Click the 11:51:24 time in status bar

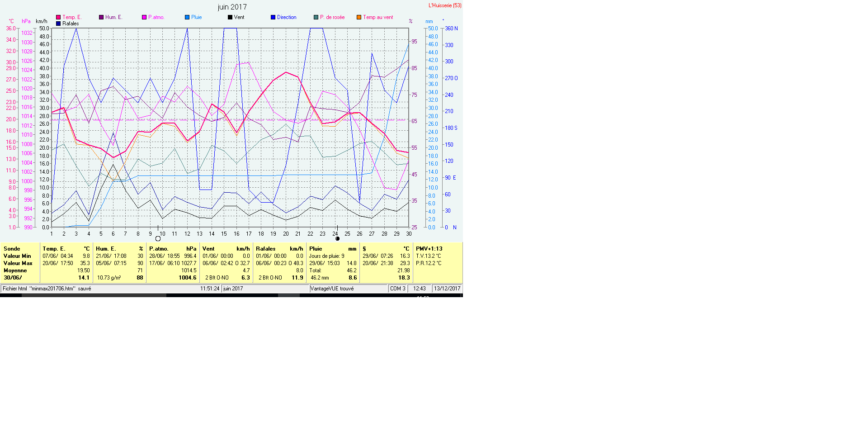210,289
